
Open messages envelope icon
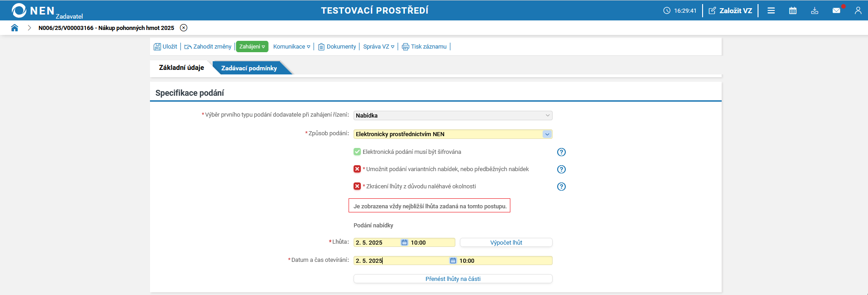[x=836, y=10]
